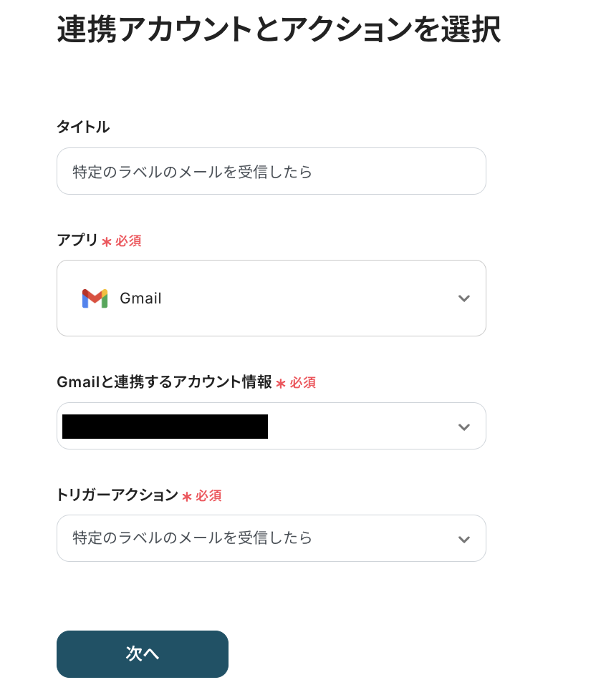
Task: Click the 必須 text next to アプリ
Action: pos(128,241)
